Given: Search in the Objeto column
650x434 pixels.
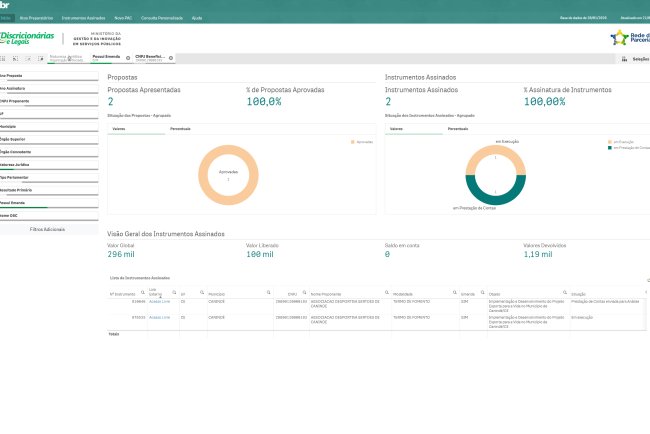Looking at the screenshot, I should tap(565, 293).
